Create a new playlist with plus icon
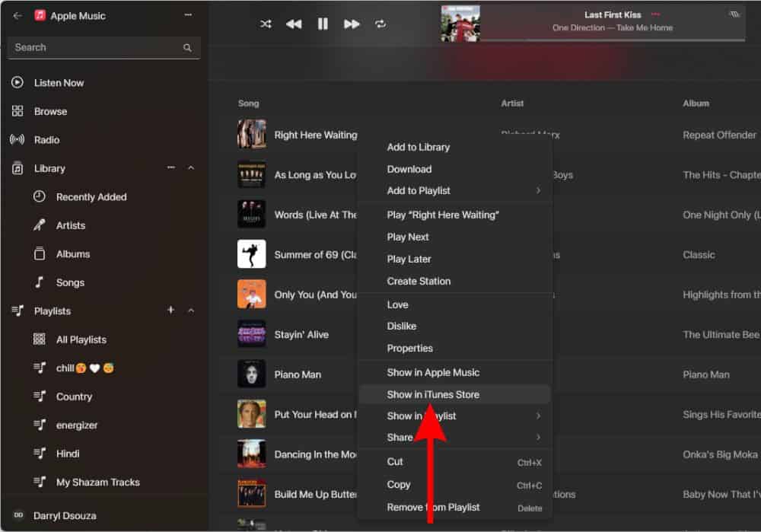The height and width of the screenshot is (532, 761). [x=170, y=311]
